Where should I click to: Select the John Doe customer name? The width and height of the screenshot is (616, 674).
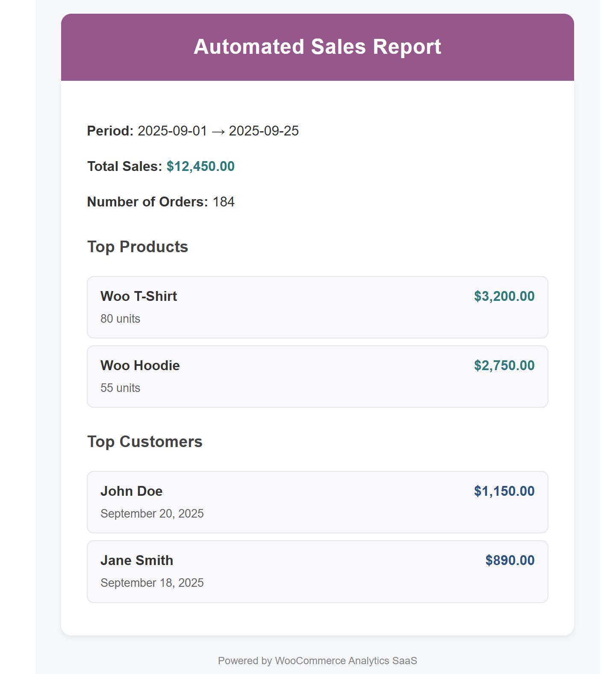tap(131, 491)
